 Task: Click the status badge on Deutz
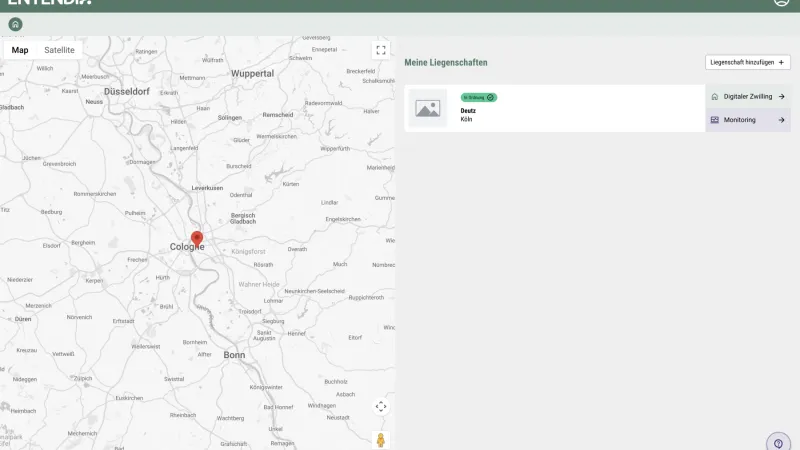coord(478,97)
